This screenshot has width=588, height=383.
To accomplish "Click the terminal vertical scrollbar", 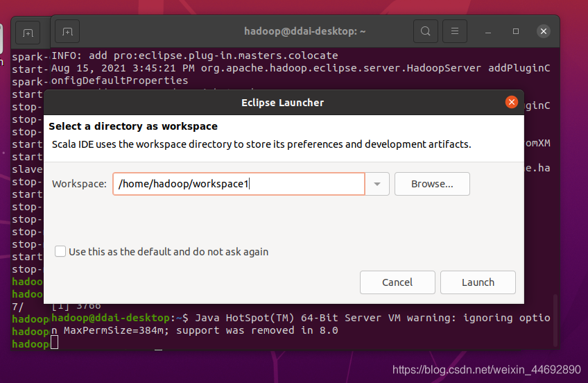I will tap(555, 321).
